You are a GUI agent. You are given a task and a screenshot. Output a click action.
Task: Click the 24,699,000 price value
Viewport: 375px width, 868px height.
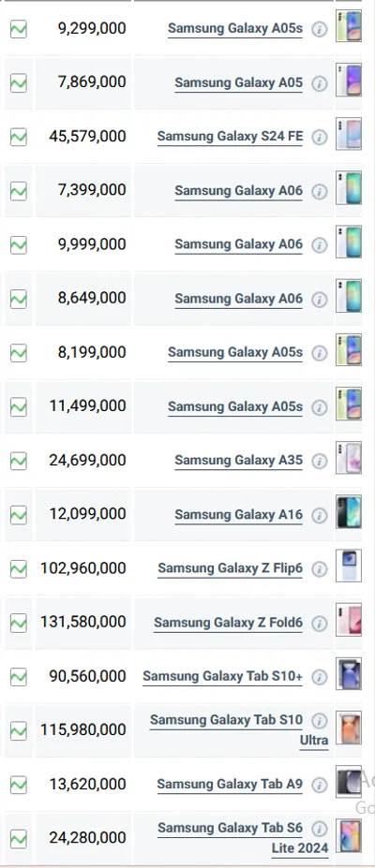tap(87, 460)
